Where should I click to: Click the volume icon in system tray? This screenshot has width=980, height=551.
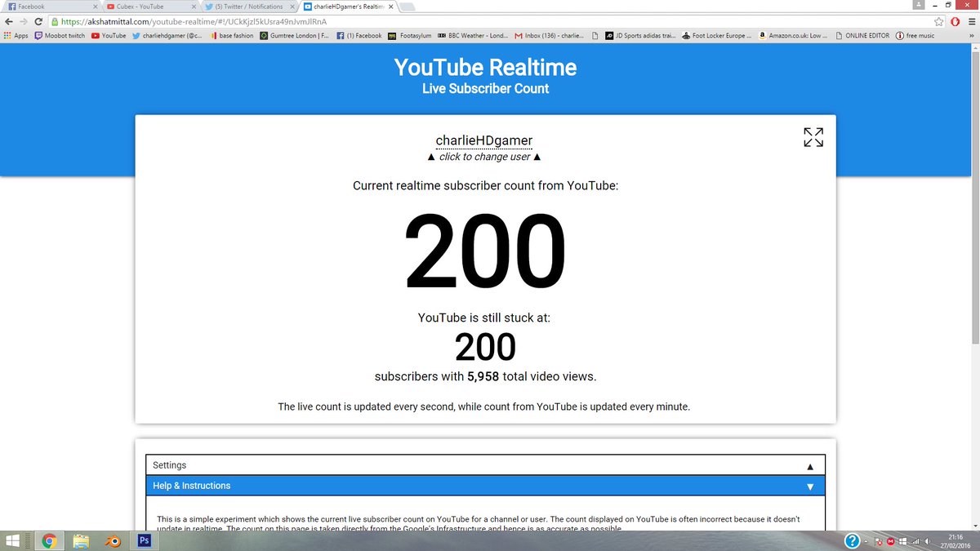pos(929,541)
